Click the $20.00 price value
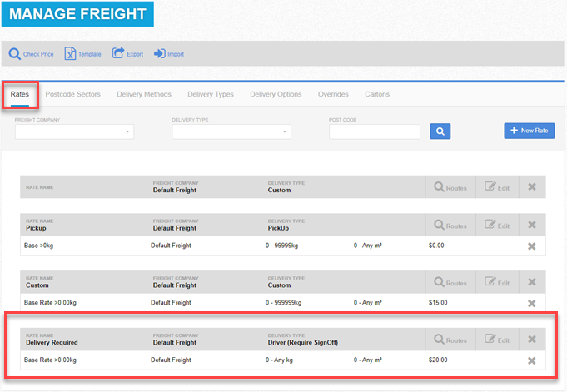The image size is (567, 392). click(438, 360)
